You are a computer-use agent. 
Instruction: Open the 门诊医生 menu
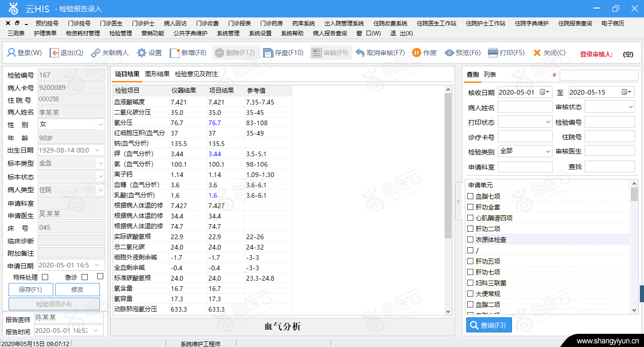[x=111, y=24]
